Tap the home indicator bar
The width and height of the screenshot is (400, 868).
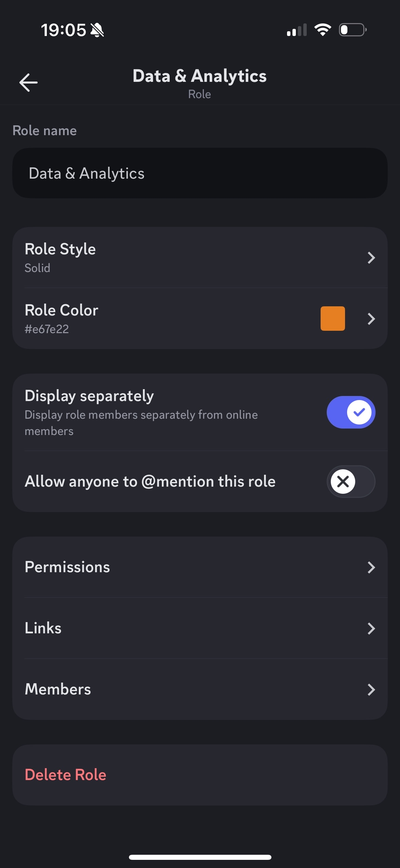coord(200,857)
